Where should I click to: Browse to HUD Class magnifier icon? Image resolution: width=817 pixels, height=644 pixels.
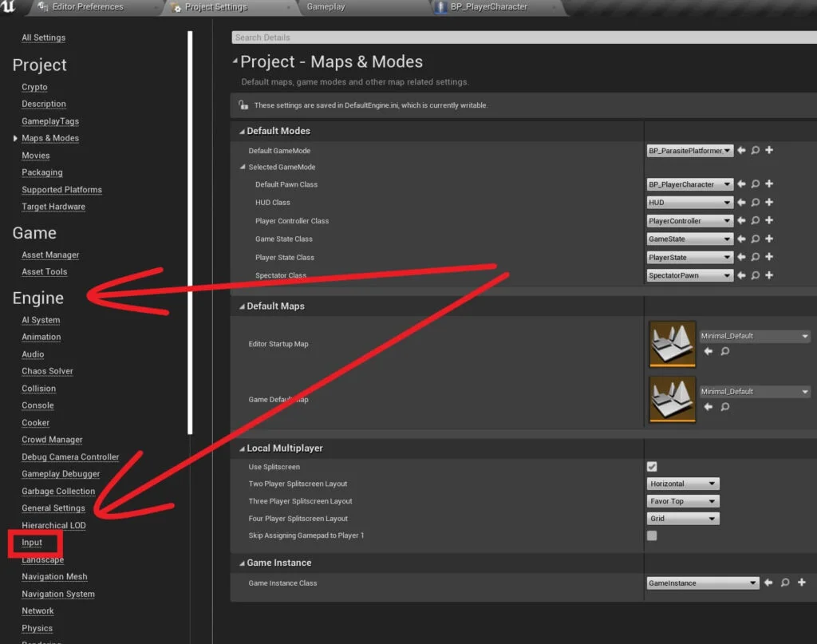click(755, 202)
